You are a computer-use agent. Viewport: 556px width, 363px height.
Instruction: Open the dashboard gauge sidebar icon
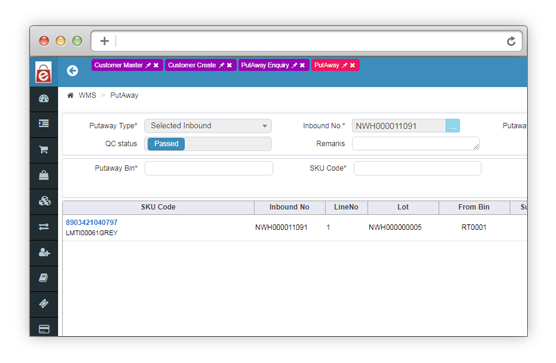pos(44,99)
